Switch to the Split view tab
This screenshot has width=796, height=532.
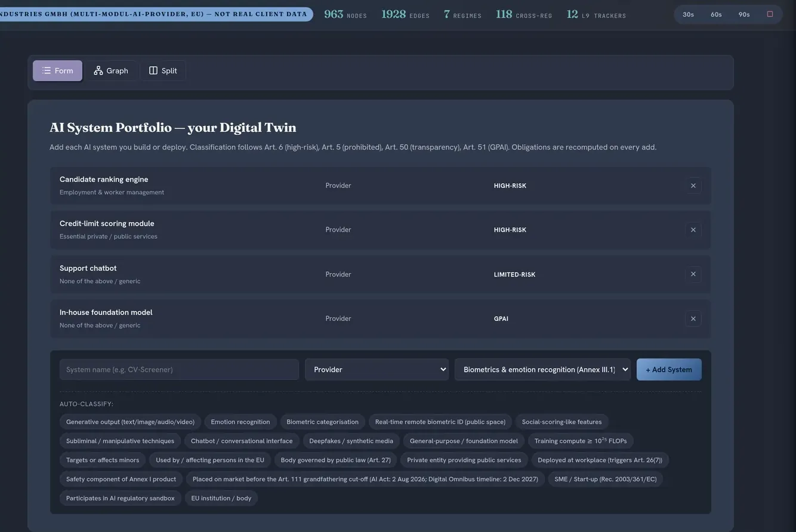163,70
